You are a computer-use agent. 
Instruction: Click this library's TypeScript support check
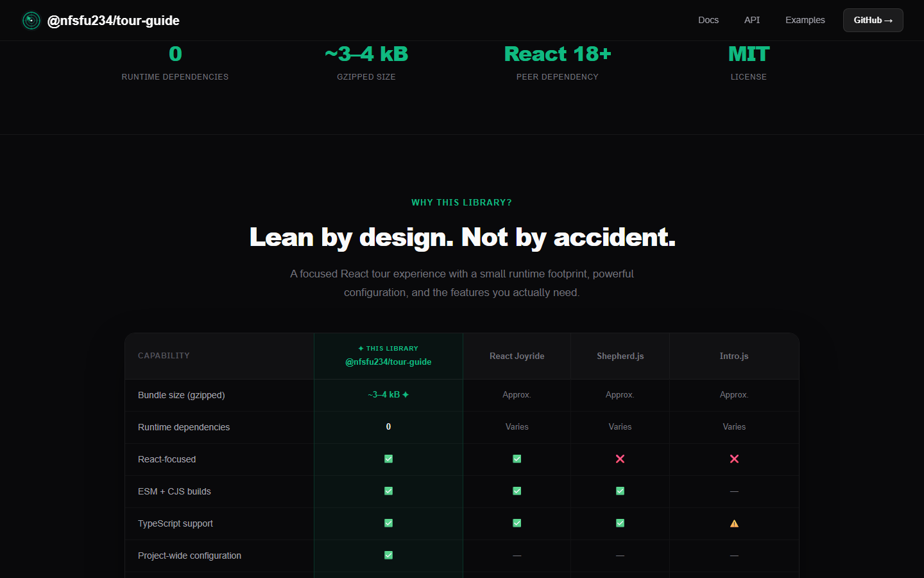388,523
